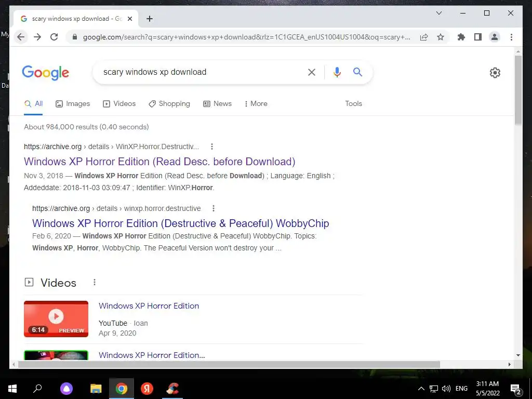Screen dimensions: 532x399
Task: Open the CCleaner taskbar icon
Action: click(172, 389)
